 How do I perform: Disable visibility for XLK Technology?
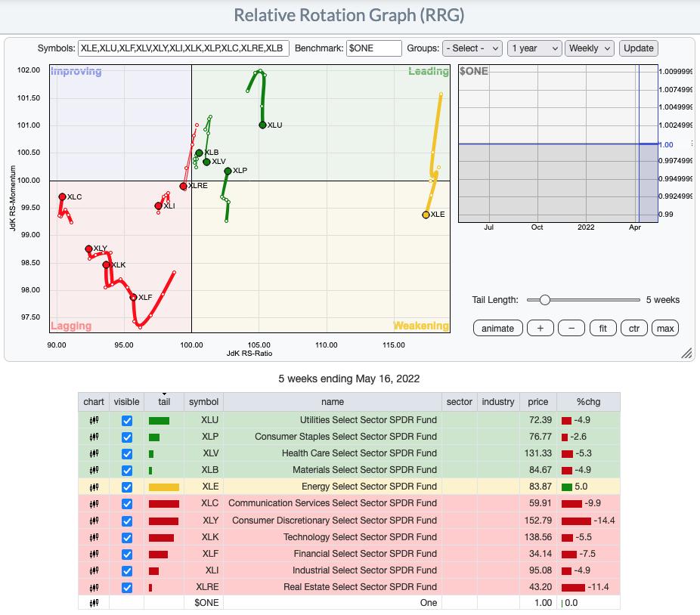pyautogui.click(x=127, y=537)
